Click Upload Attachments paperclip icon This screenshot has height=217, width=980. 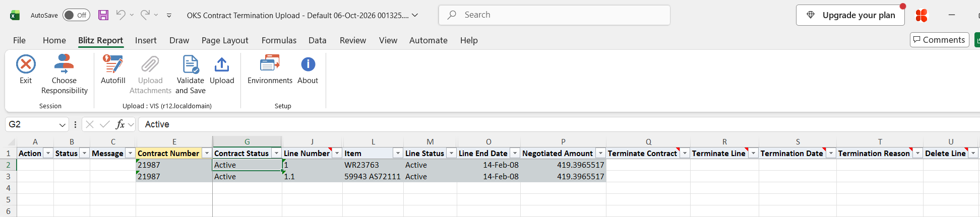tap(150, 64)
